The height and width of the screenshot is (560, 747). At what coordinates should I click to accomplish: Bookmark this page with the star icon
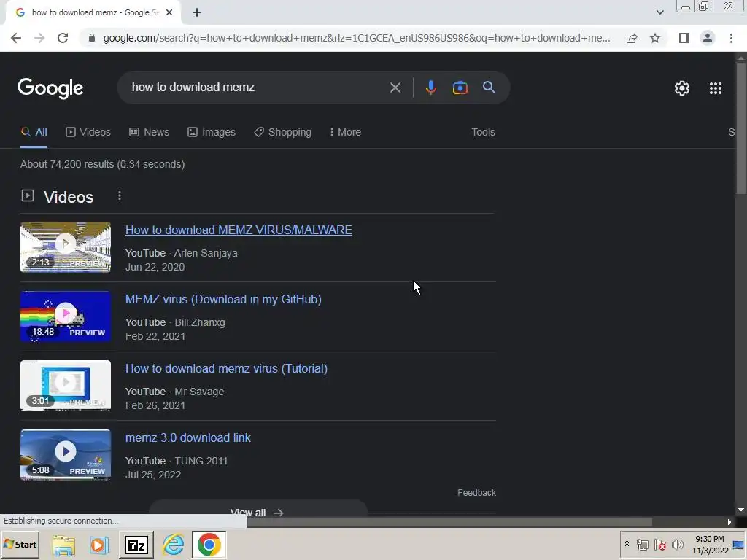[655, 38]
